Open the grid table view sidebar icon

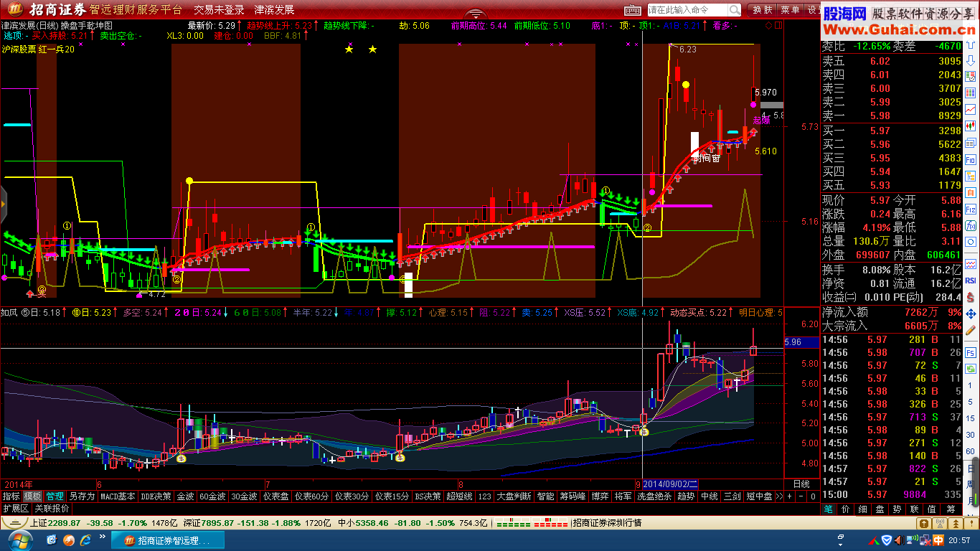[x=971, y=93]
